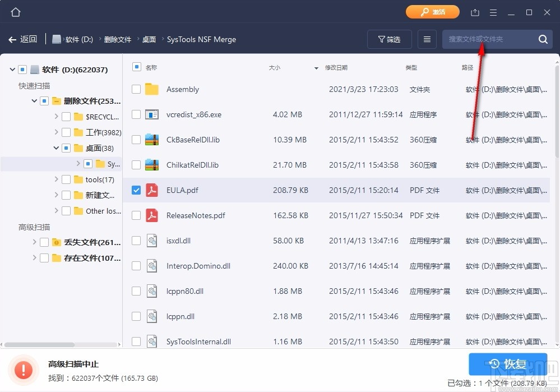Click the 返回 back button
The width and height of the screenshot is (560, 392).
(x=23, y=39)
